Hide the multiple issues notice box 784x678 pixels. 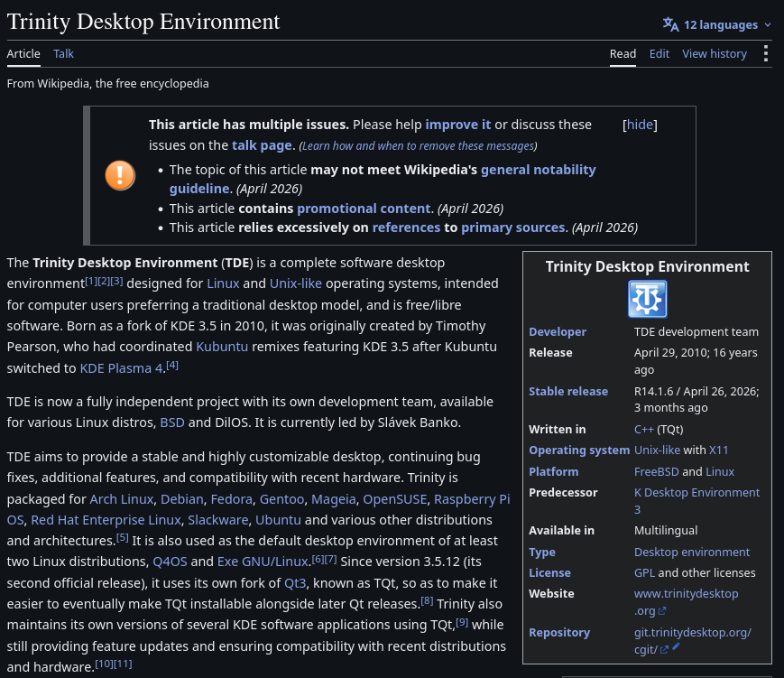click(x=640, y=125)
